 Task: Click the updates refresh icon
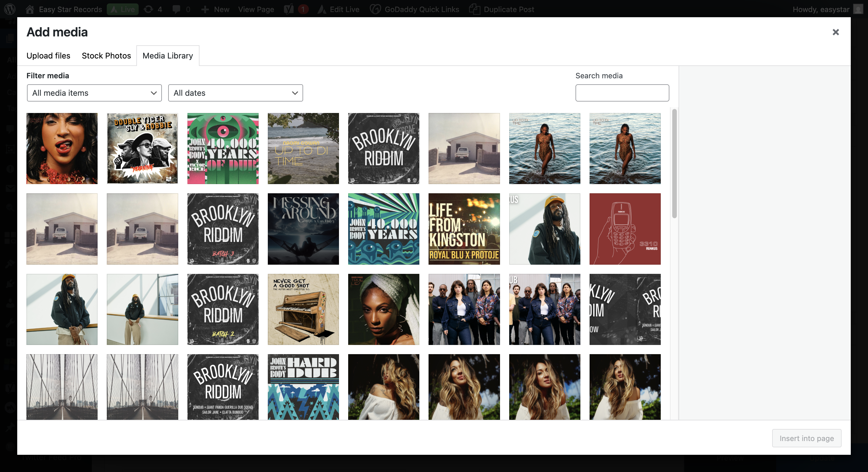point(148,9)
